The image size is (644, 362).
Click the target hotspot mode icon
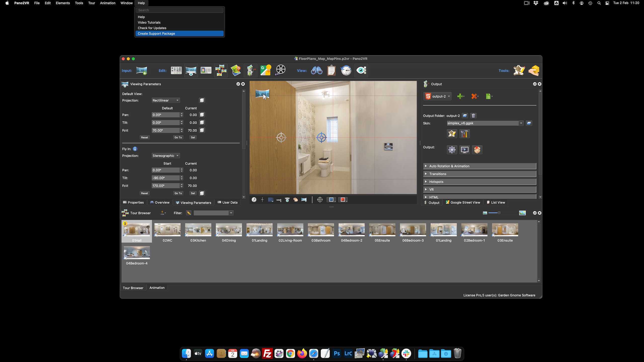pyautogui.click(x=320, y=200)
